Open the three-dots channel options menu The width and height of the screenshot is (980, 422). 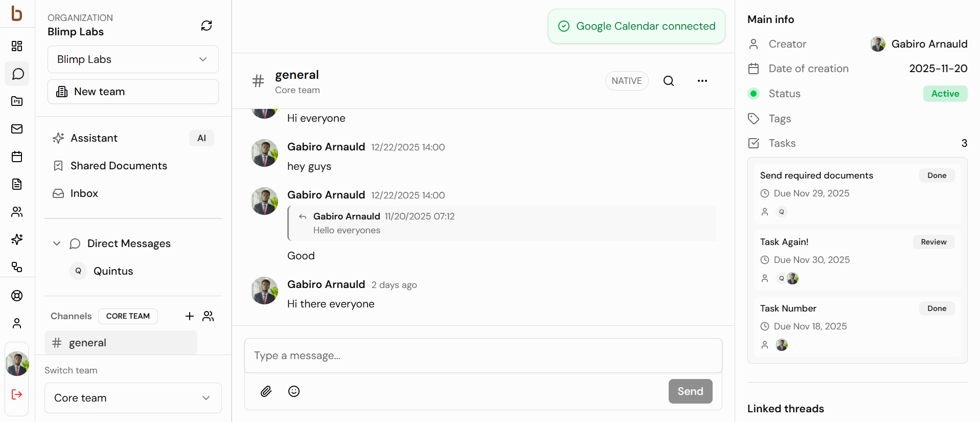point(702,81)
